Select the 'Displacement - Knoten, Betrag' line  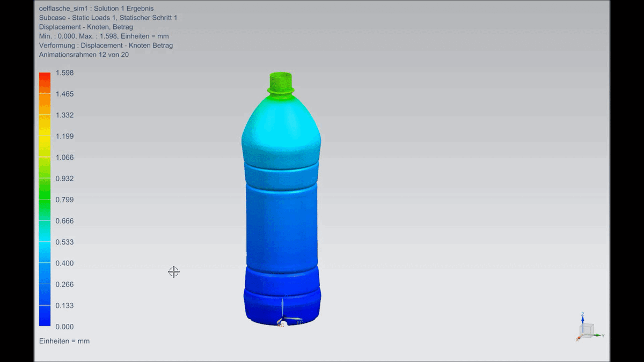pyautogui.click(x=86, y=27)
